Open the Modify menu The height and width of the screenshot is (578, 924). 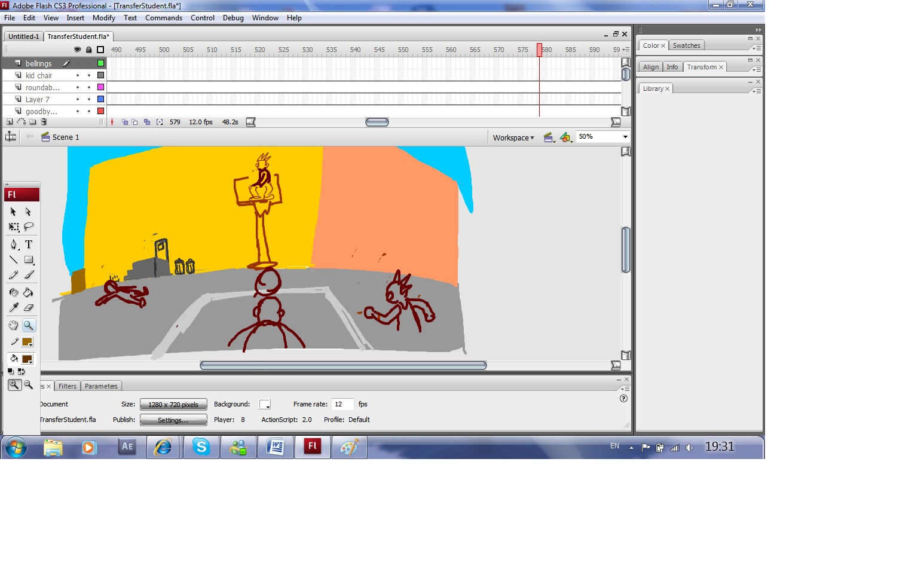[x=103, y=18]
